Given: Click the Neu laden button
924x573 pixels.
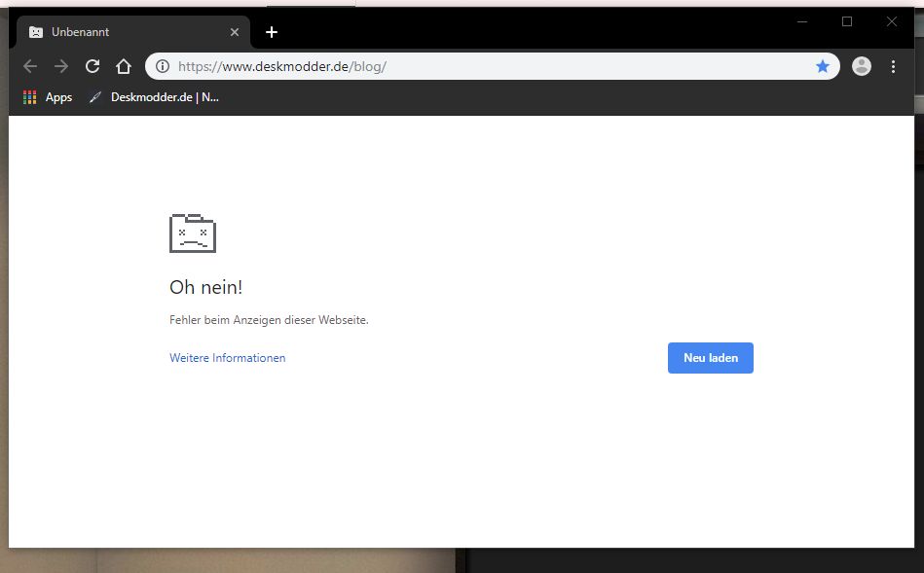Looking at the screenshot, I should [710, 357].
